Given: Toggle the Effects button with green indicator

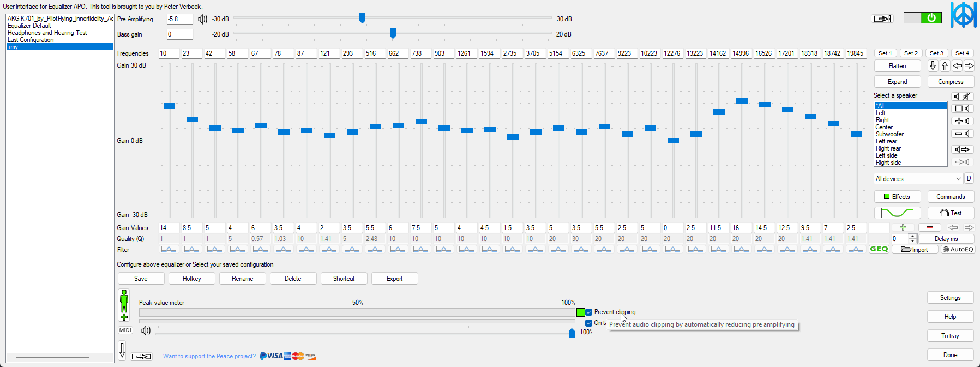Looking at the screenshot, I should (897, 197).
